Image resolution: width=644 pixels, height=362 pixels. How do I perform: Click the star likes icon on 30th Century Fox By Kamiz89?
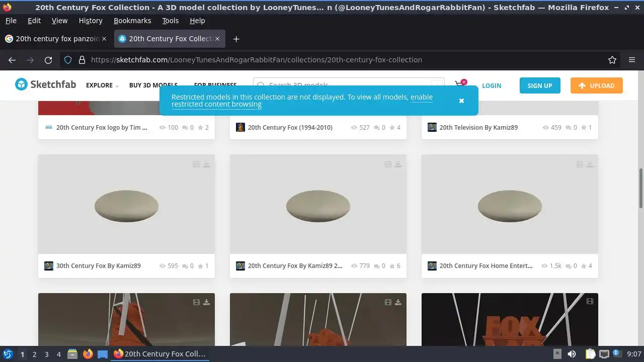pyautogui.click(x=200, y=266)
